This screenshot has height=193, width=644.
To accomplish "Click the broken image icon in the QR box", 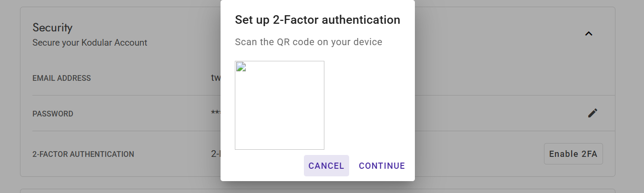I will 241,67.
